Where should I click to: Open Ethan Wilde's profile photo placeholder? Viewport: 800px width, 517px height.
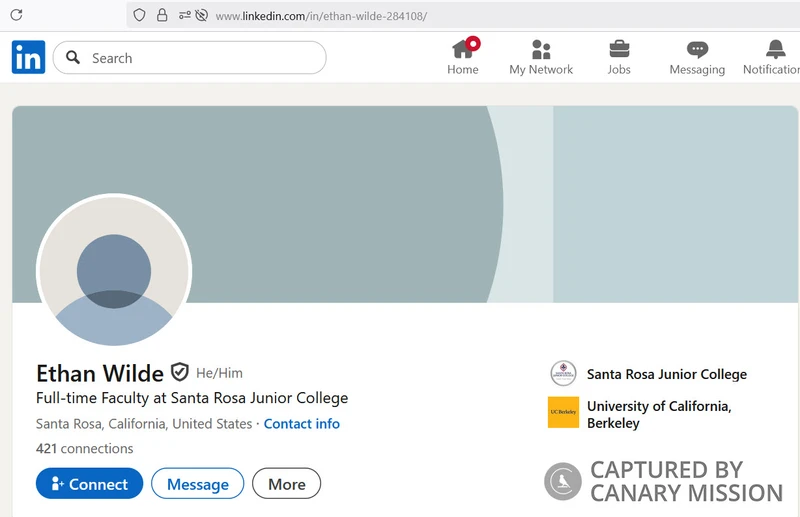tap(114, 272)
